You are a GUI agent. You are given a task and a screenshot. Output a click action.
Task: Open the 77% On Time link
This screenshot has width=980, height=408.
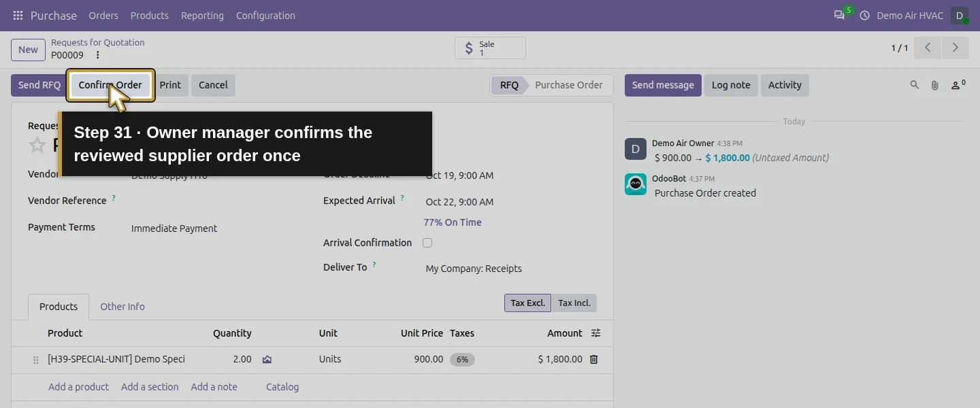[453, 222]
